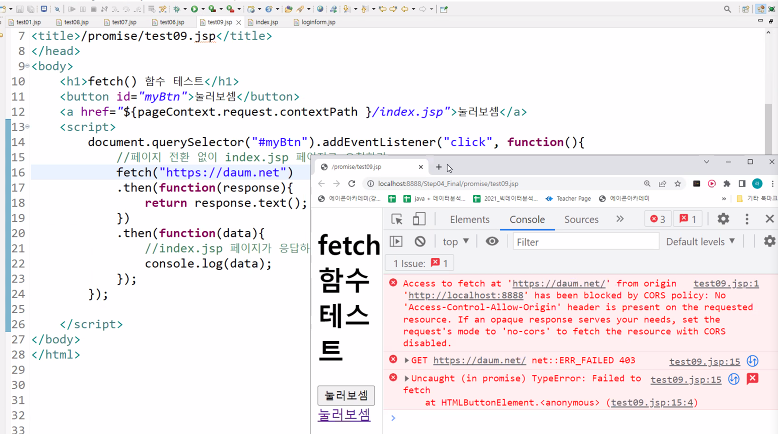The image size is (778, 434).
Task: Open DevTools three-dot customize menu
Action: tap(747, 219)
